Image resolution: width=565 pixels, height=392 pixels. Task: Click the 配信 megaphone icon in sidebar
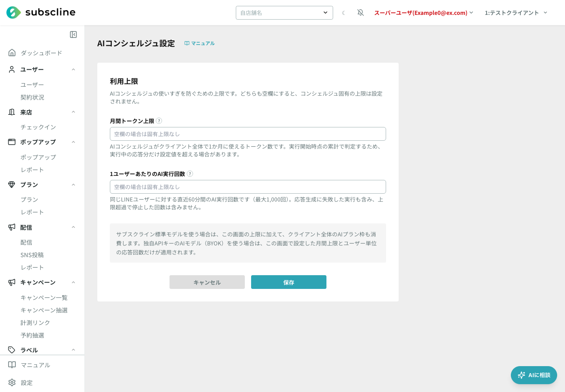pyautogui.click(x=12, y=227)
